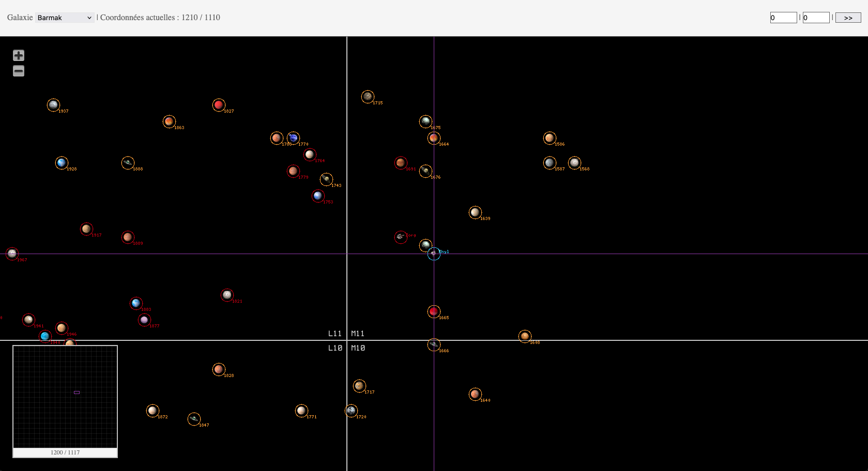Image resolution: width=868 pixels, height=471 pixels.
Task: Select ringed planet 1847
Action: pyautogui.click(x=194, y=419)
